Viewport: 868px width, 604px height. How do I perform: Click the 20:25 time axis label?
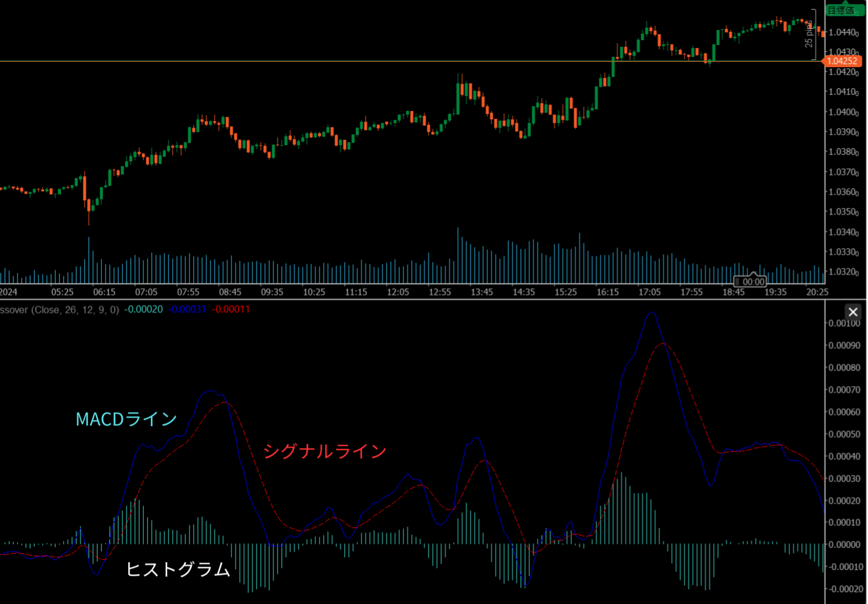(x=817, y=292)
